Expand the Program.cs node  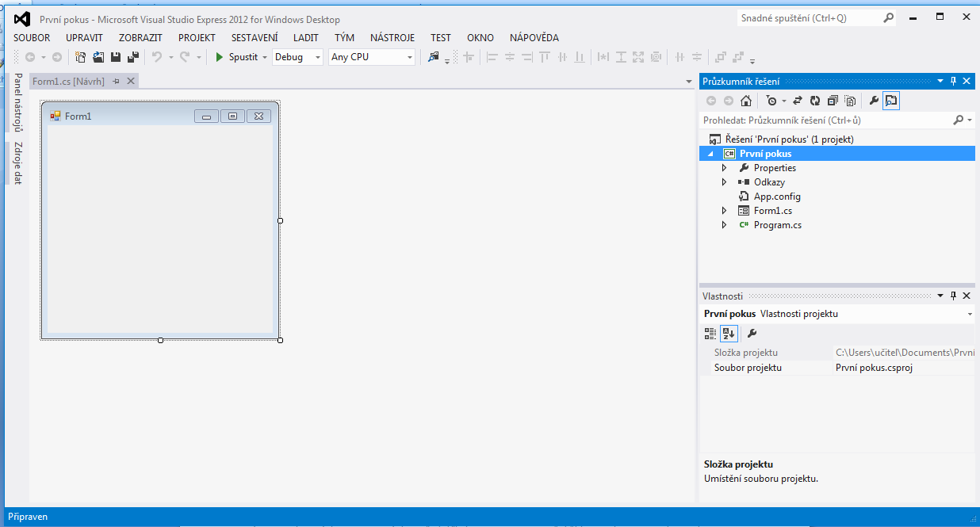[724, 225]
